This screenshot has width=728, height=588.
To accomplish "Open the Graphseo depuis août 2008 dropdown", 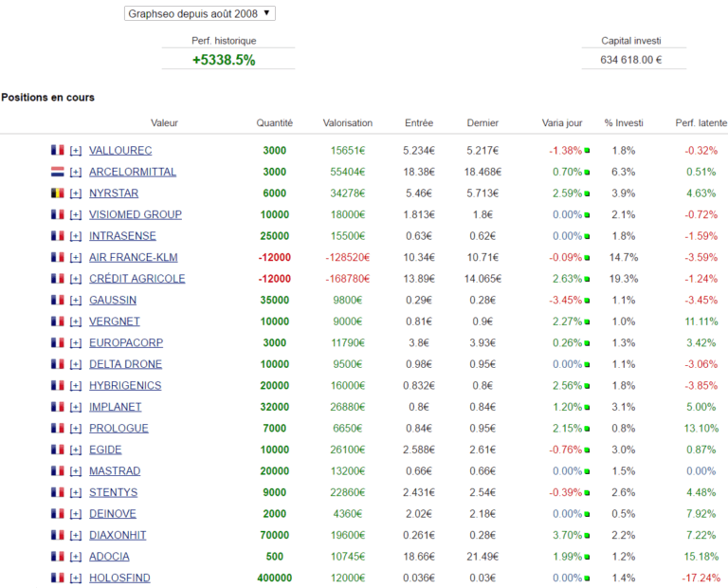I will [200, 13].
